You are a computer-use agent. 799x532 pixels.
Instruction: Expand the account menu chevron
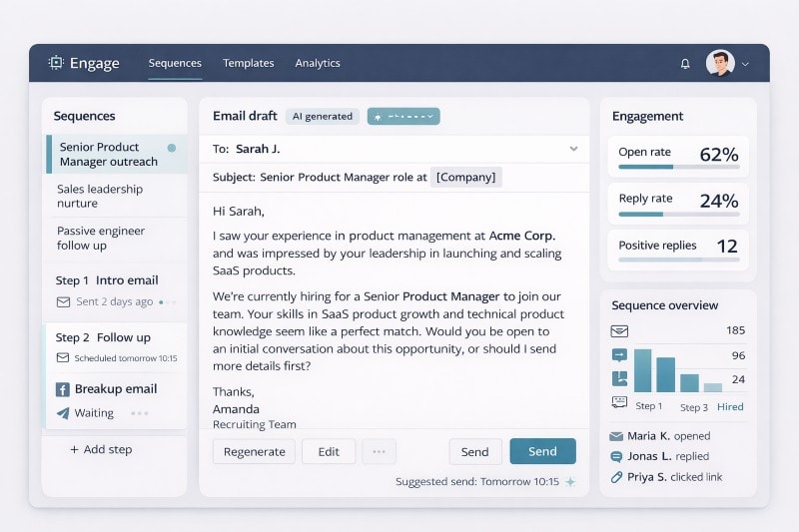coord(745,64)
